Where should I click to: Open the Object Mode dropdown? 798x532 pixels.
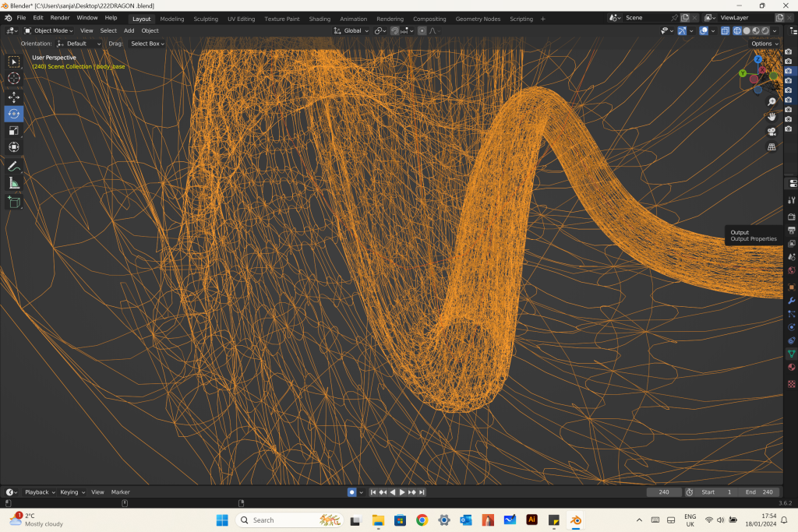(49, 31)
